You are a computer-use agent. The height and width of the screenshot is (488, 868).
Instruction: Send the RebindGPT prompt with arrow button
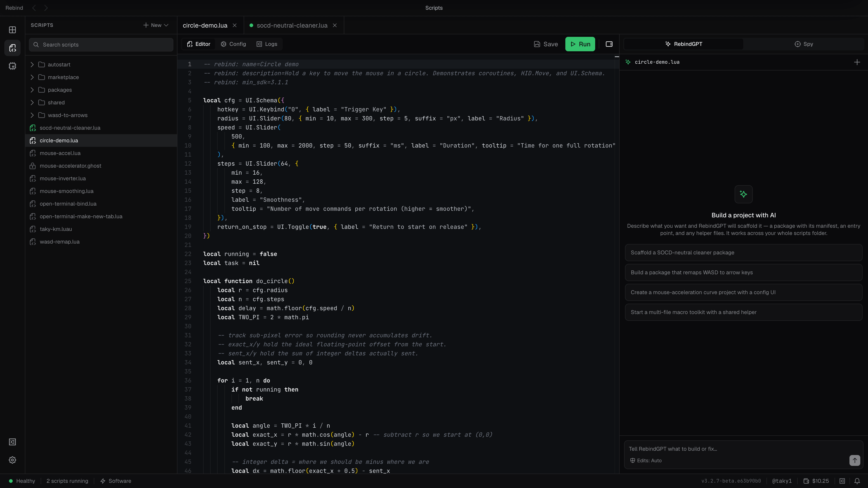tap(854, 460)
